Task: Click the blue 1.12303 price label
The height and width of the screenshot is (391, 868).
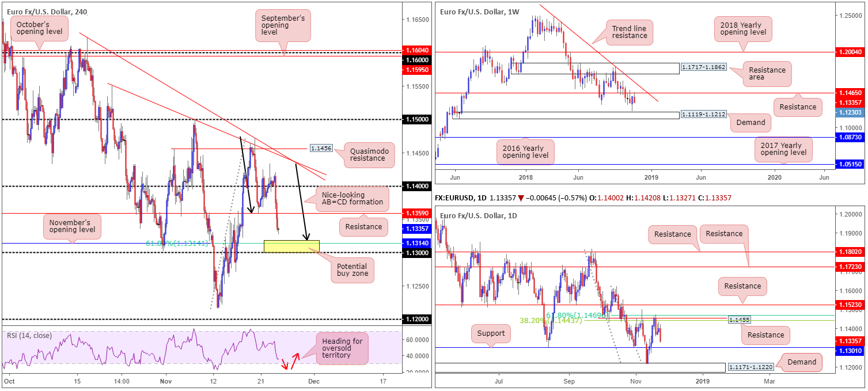Action: pos(850,112)
